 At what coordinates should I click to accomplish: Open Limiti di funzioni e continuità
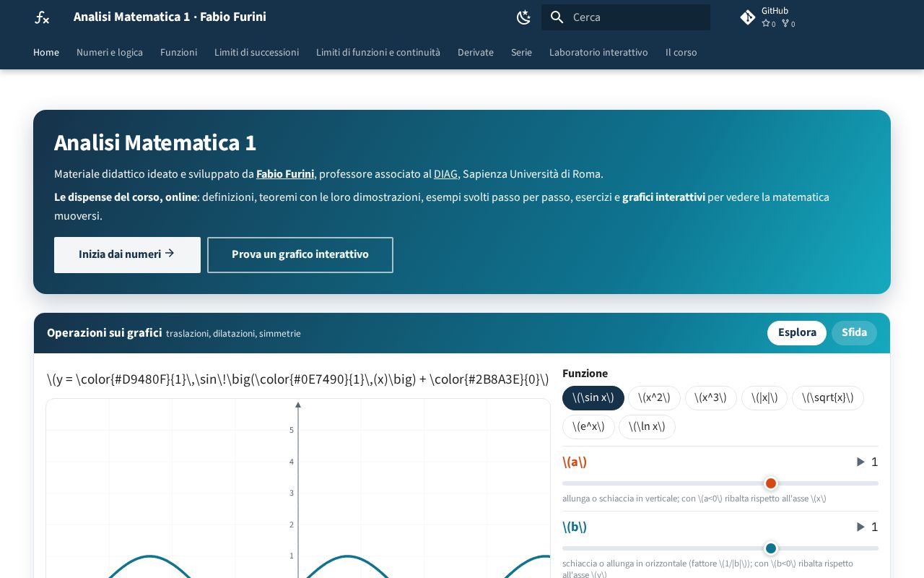tap(378, 53)
